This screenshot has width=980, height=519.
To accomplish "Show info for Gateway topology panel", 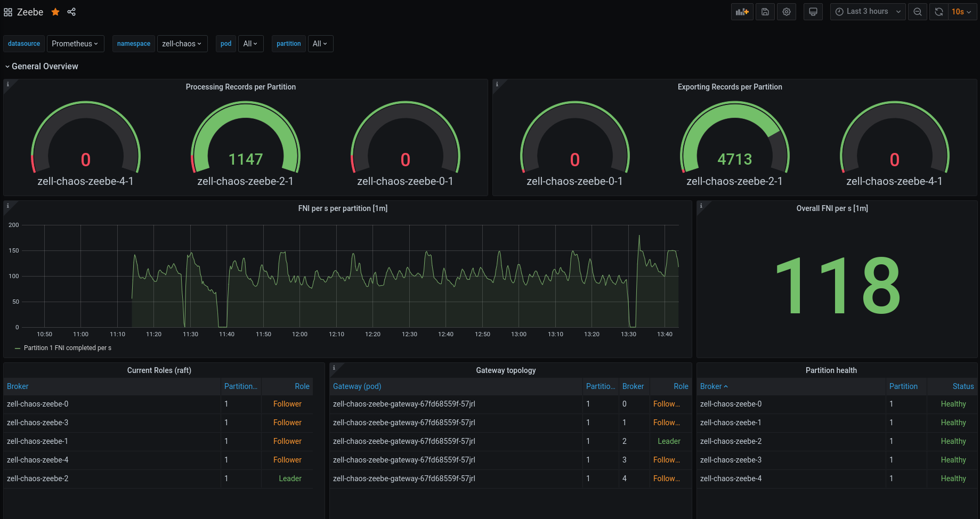I will point(334,368).
